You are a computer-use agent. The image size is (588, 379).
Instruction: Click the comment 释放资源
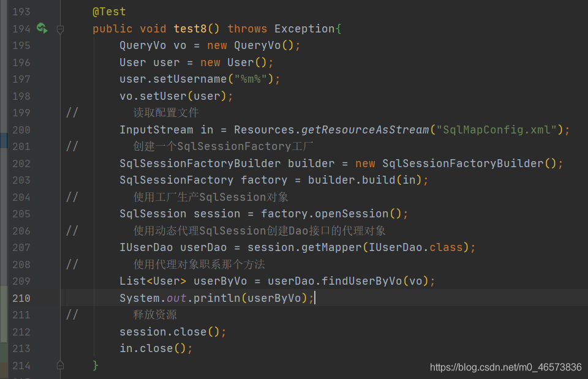(x=155, y=315)
